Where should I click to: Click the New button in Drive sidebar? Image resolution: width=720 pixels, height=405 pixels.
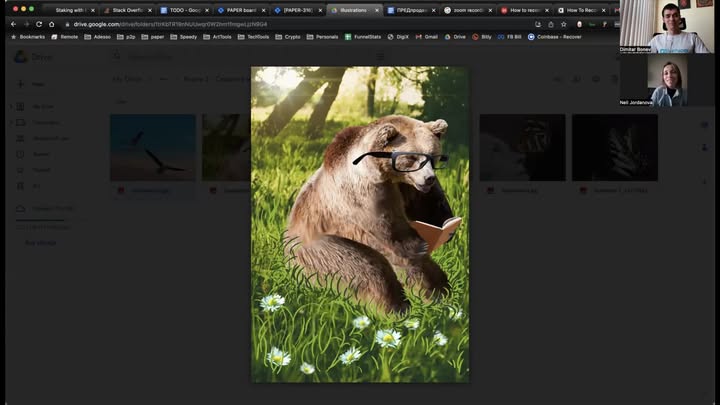[31, 84]
